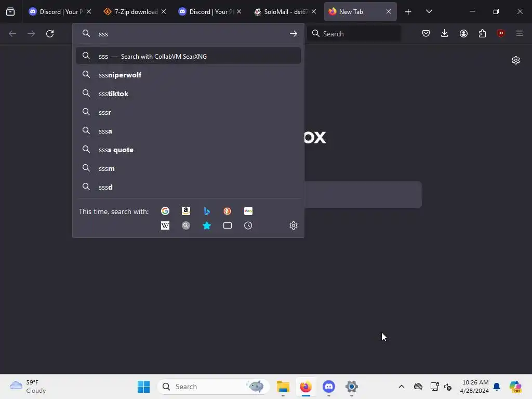Image resolution: width=532 pixels, height=399 pixels.
Task: Search history using the clock icon
Action: point(248,225)
